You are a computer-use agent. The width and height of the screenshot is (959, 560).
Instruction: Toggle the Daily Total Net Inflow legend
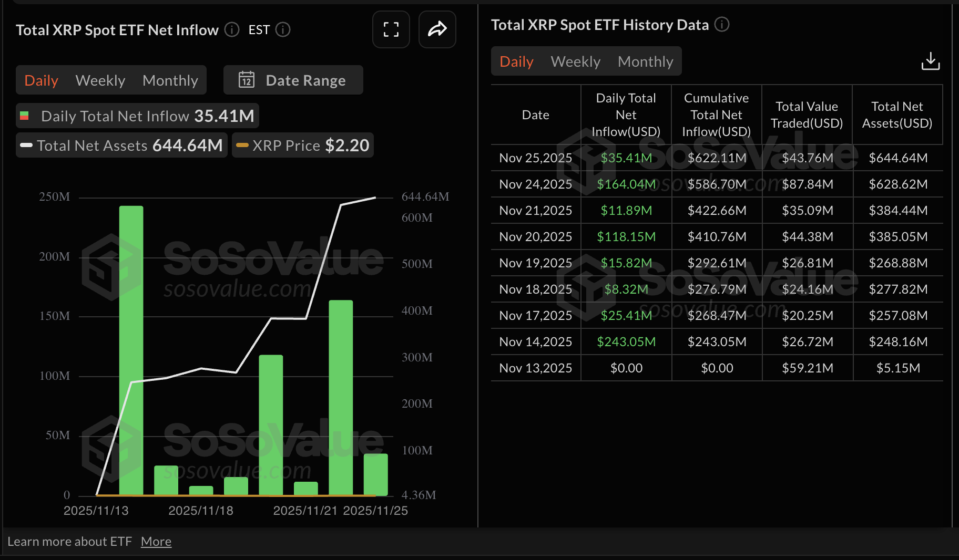click(137, 116)
